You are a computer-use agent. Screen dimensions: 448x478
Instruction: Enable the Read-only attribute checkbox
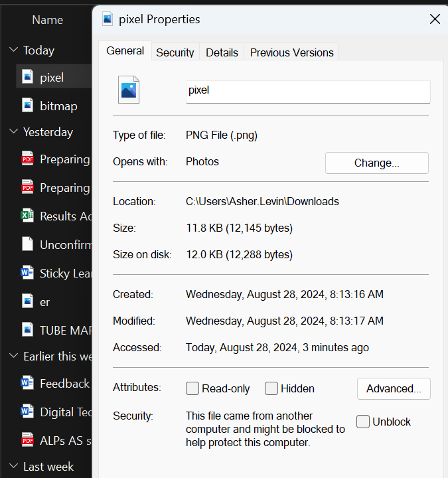192,388
